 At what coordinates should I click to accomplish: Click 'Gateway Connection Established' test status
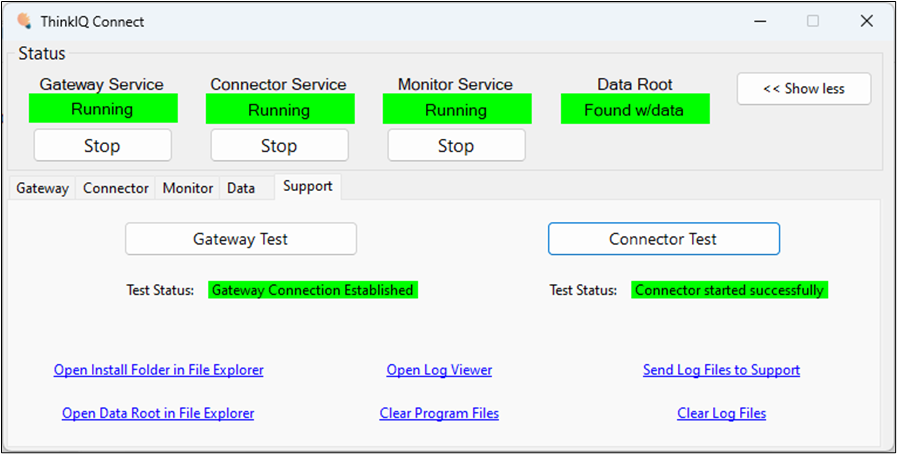pos(313,290)
